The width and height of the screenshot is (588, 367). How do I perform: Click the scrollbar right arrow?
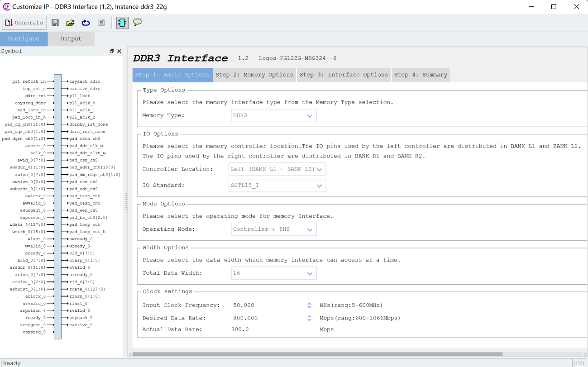(x=585, y=354)
